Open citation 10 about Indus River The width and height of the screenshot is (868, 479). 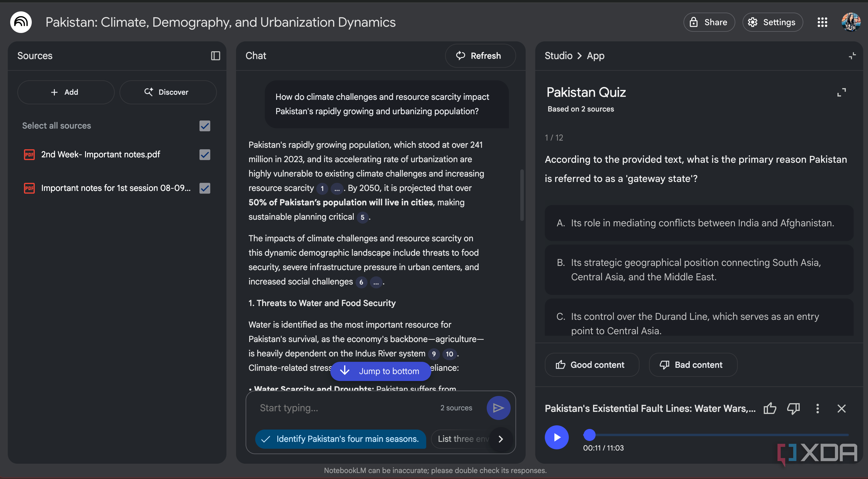[449, 354]
